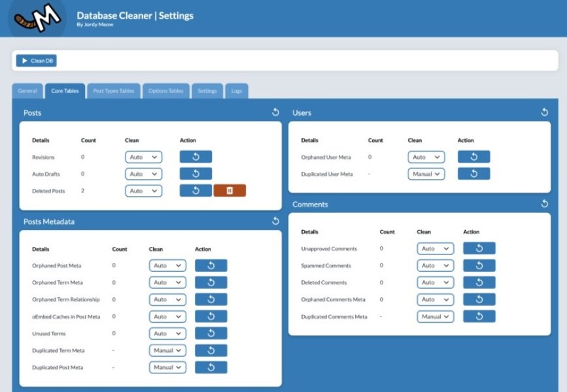Open the Duplicated User Meta Manual dropdown
The height and width of the screenshot is (392, 567).
click(x=426, y=174)
